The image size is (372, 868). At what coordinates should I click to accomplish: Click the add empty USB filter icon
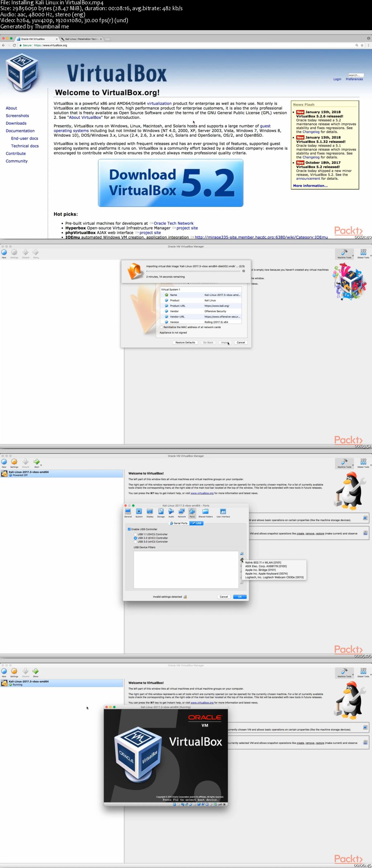point(242,553)
